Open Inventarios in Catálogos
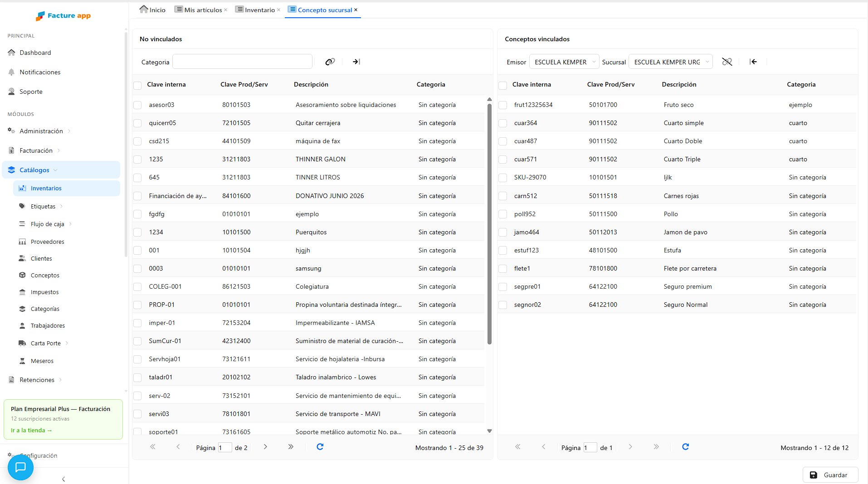868x484 pixels. [67, 188]
